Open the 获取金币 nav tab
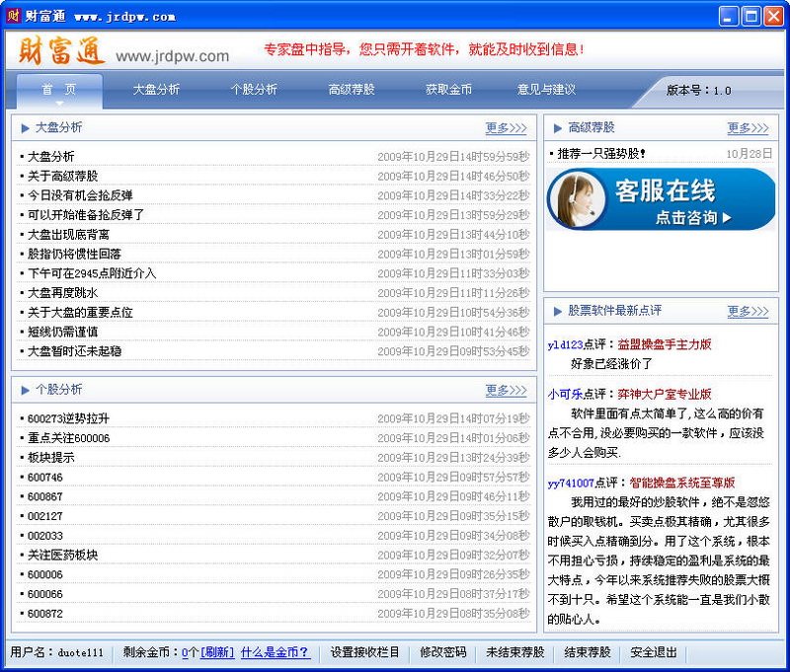 448,90
